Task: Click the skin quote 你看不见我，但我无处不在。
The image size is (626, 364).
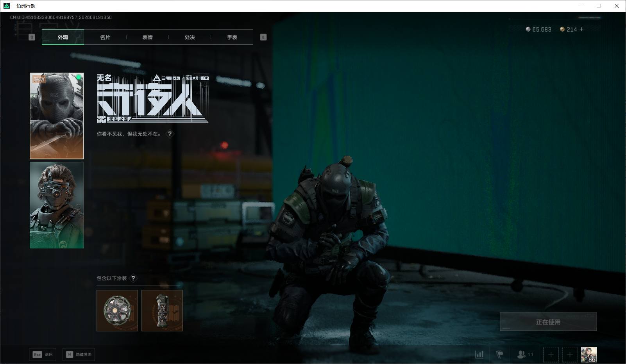Action: (x=130, y=134)
